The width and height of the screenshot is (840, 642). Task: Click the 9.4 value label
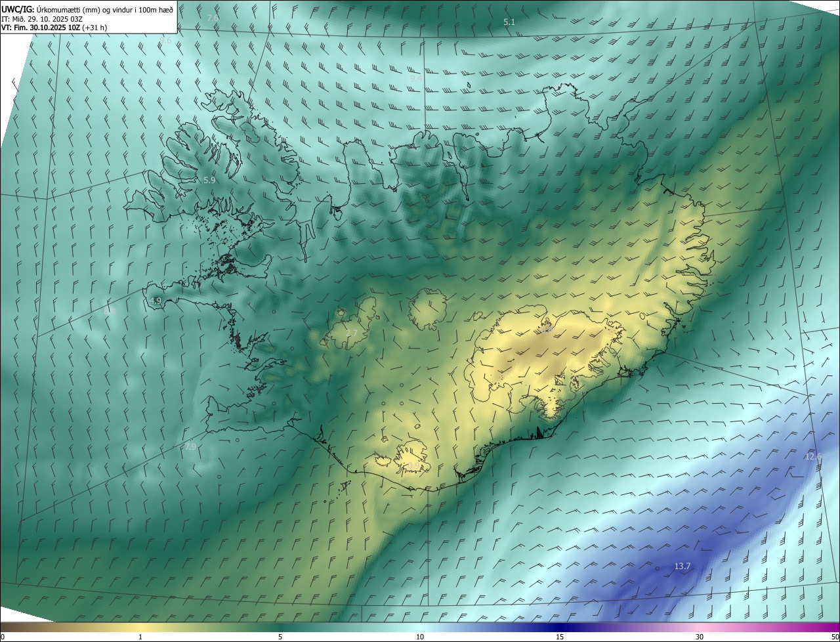416,78
